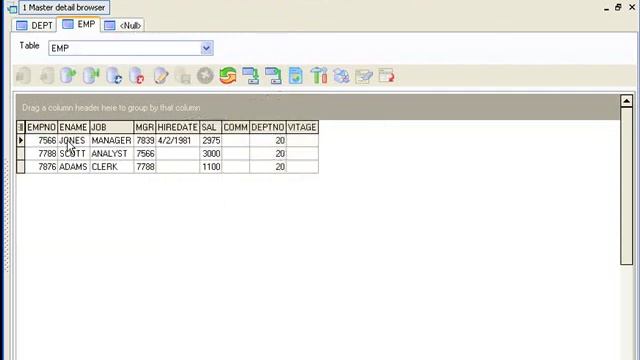This screenshot has height=360, width=640.
Task: Click the ADAMS name cell
Action: [74, 167]
